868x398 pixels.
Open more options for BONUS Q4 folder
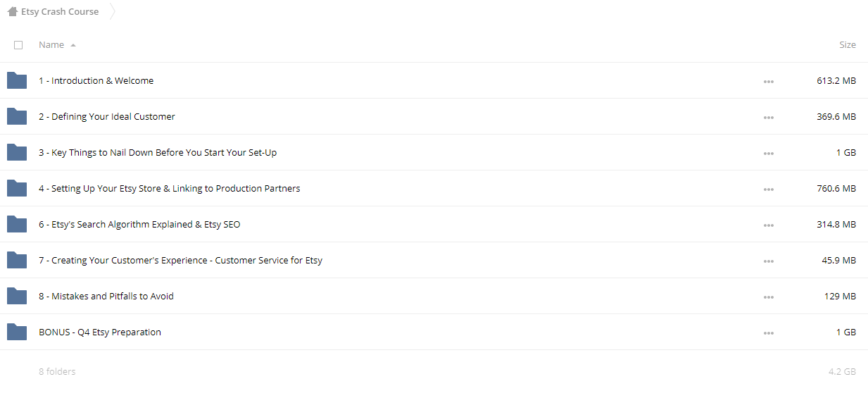tap(768, 333)
